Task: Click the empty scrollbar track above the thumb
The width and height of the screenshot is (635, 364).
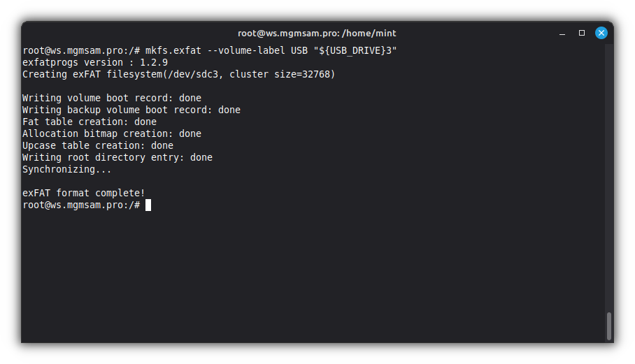Action: tap(609, 175)
